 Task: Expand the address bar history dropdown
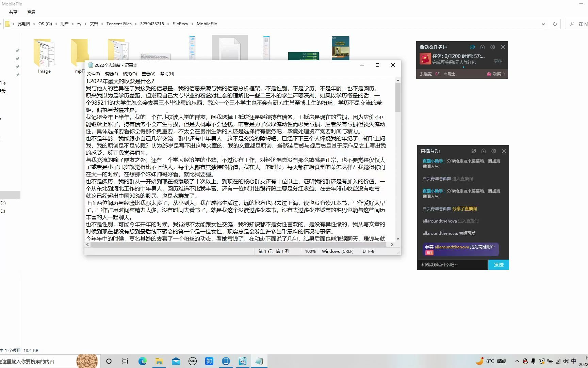pos(543,24)
